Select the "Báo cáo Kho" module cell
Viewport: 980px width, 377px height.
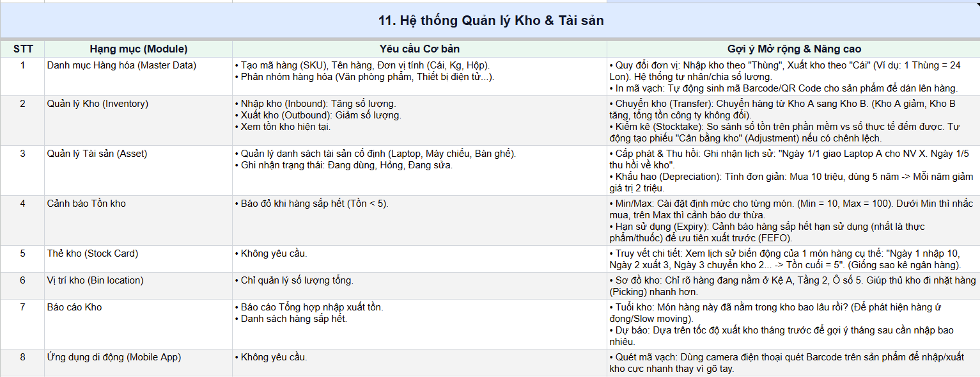[x=138, y=325]
